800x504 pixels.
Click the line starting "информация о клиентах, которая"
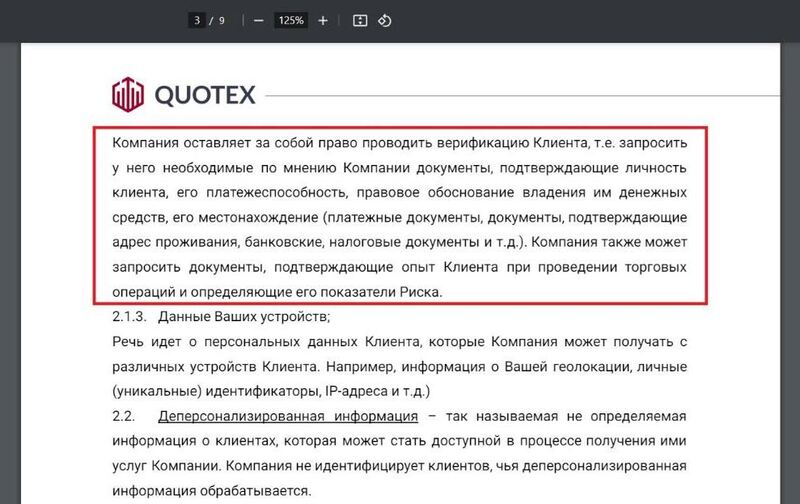pyautogui.click(x=399, y=441)
